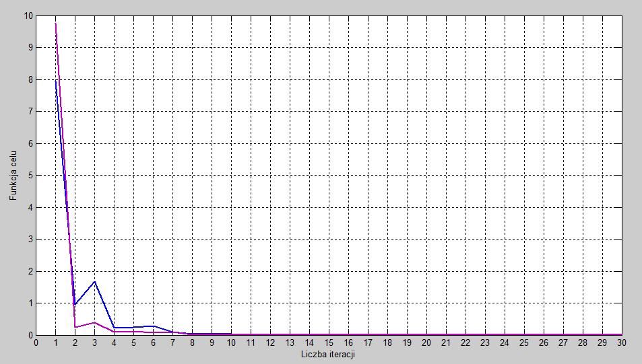Select x-axis tick label 0
642x364 pixels.
pos(36,343)
